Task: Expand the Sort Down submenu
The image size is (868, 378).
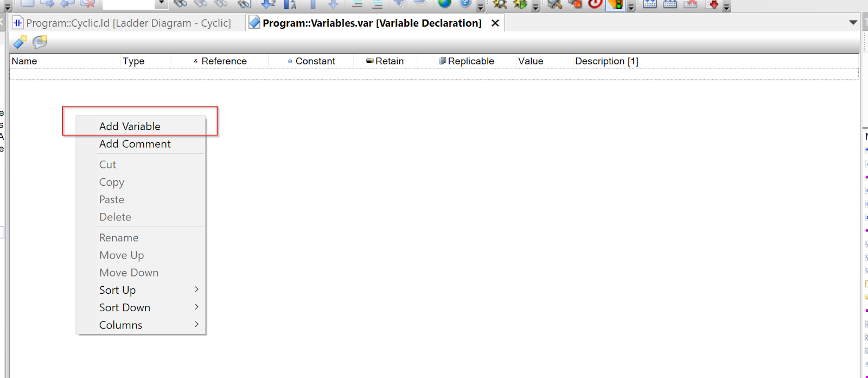Action: [141, 307]
